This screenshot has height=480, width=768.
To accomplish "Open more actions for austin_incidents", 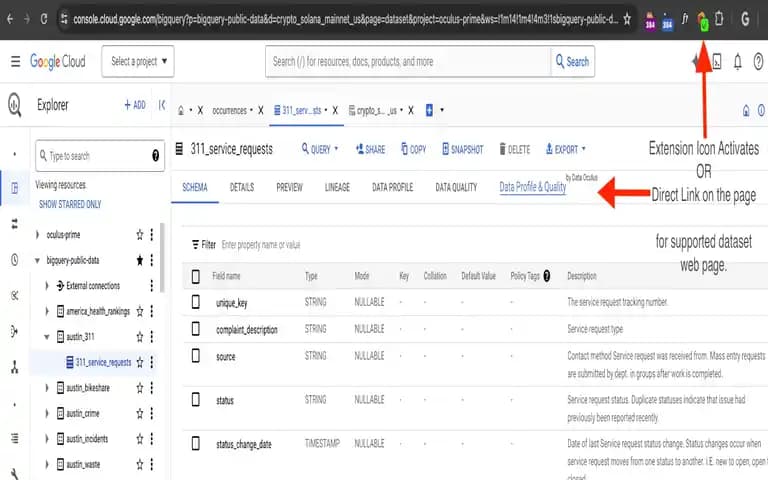I will pos(152,439).
